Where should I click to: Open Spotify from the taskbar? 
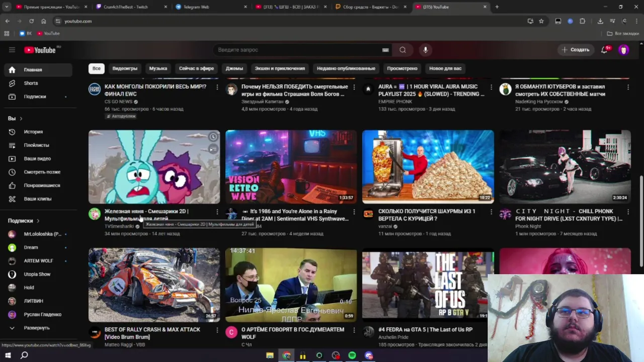tap(352, 355)
